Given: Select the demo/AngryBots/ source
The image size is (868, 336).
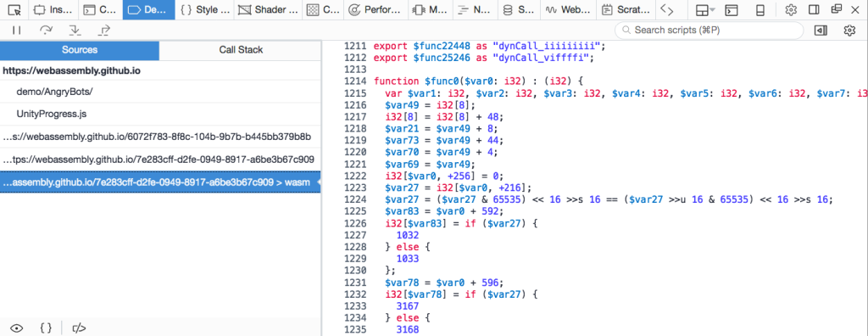Looking at the screenshot, I should coord(160,92).
